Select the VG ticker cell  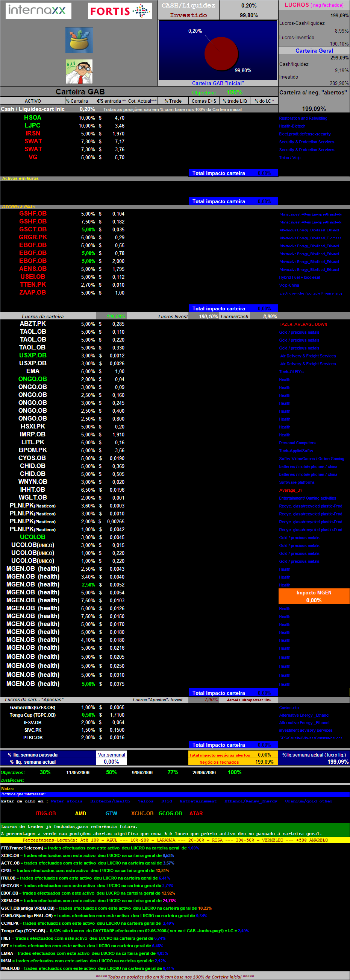point(33,157)
